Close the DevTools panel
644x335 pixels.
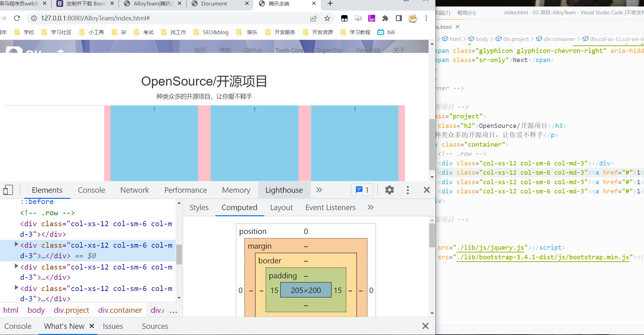[x=427, y=190]
